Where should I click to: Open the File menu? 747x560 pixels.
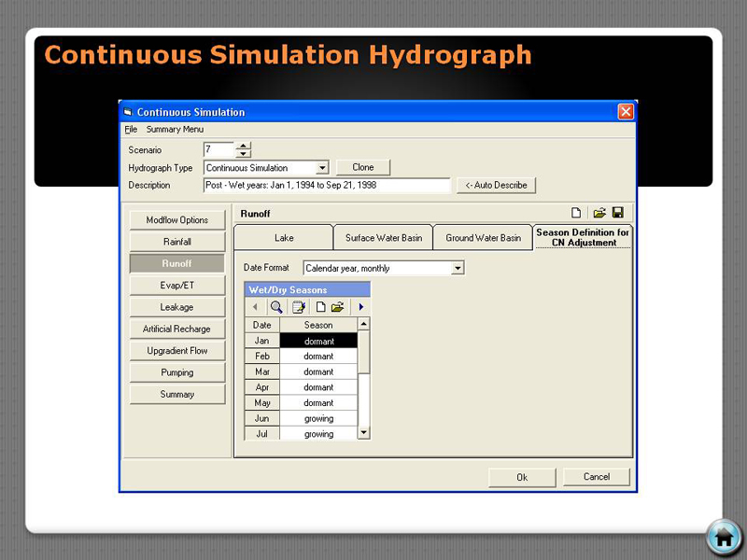click(x=131, y=130)
